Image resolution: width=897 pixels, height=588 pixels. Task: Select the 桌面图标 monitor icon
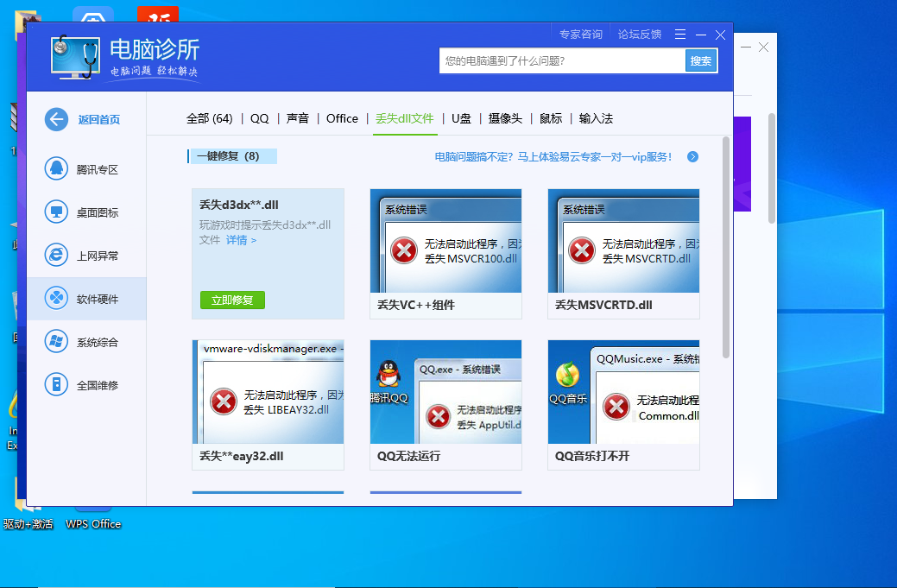point(57,212)
